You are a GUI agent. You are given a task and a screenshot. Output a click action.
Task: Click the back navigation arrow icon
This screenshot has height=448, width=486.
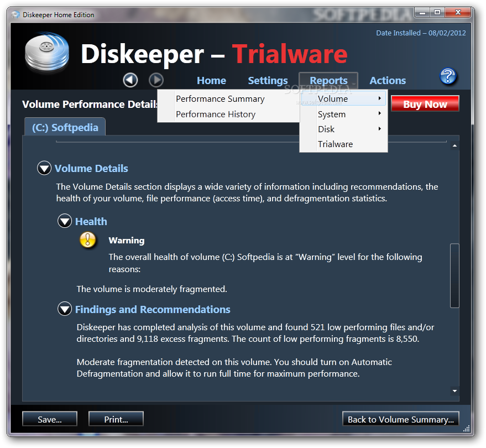(x=130, y=80)
